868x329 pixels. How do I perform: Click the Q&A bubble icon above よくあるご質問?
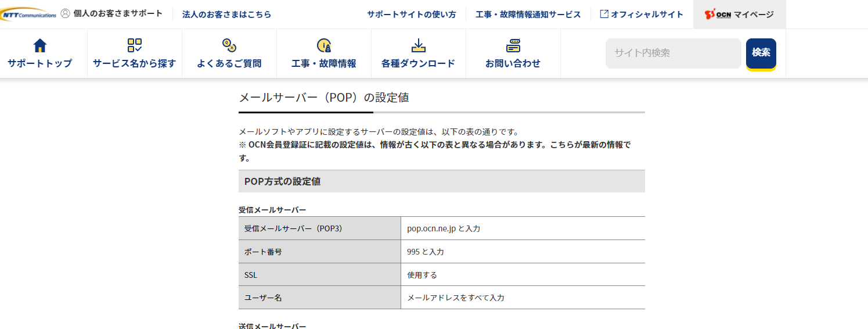[229, 45]
